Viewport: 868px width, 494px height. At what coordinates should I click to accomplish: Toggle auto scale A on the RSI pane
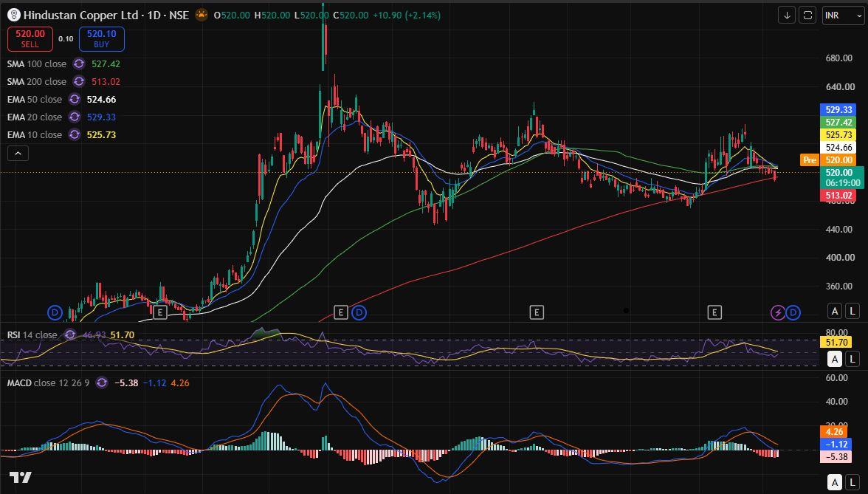coord(835,360)
